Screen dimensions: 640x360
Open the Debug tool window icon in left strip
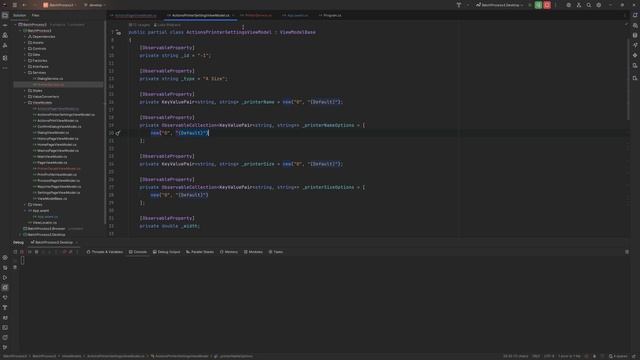pos(5,288)
